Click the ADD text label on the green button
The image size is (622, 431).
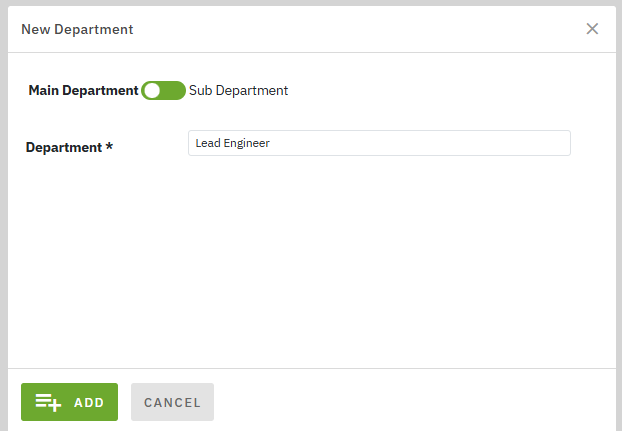[89, 402]
